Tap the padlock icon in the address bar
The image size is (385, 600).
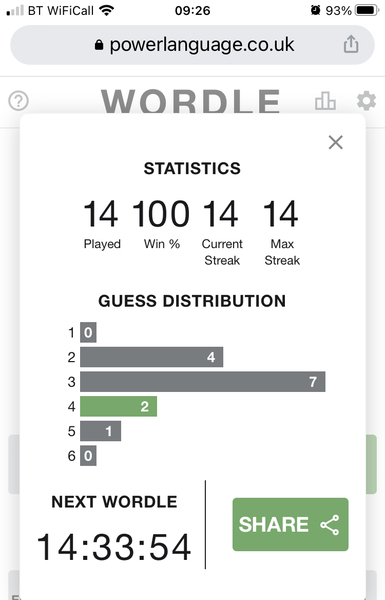point(99,45)
